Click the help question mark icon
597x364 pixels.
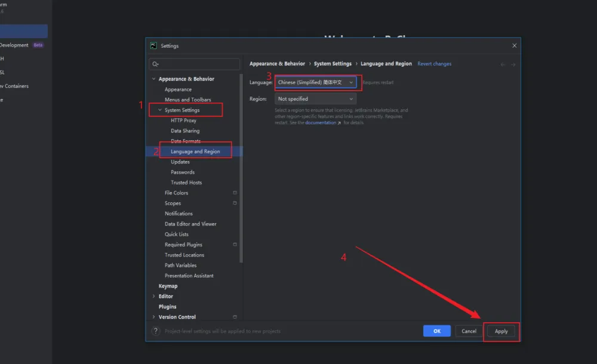pos(155,331)
